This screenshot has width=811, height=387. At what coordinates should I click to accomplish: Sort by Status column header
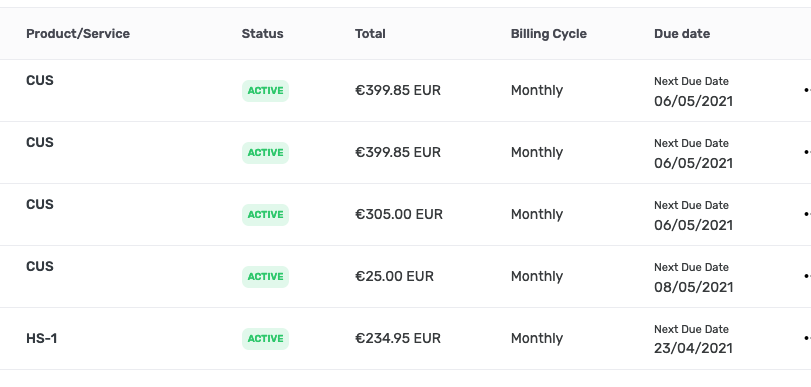[x=262, y=34]
